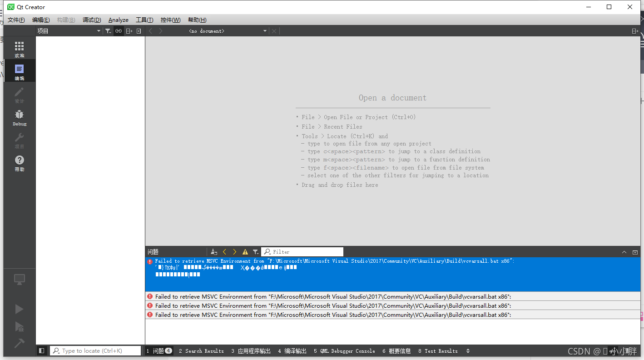The image size is (644, 360).
Task: Minimize the issues output pane
Action: pos(635,252)
